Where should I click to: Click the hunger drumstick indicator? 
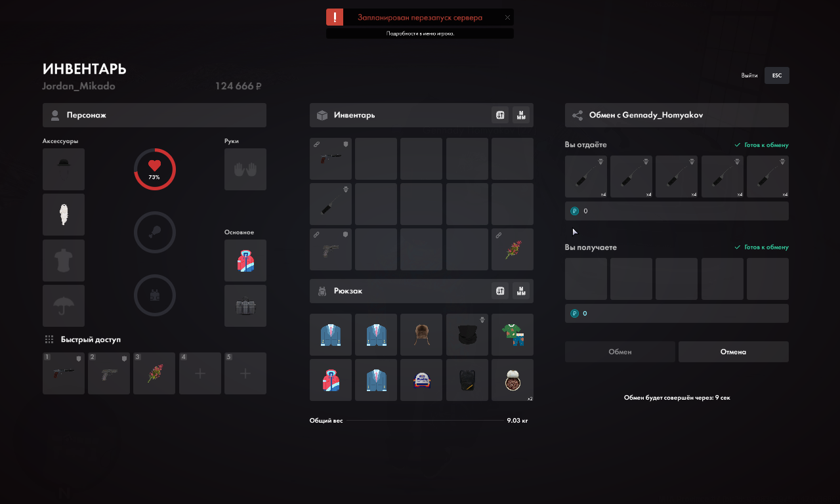(x=155, y=232)
